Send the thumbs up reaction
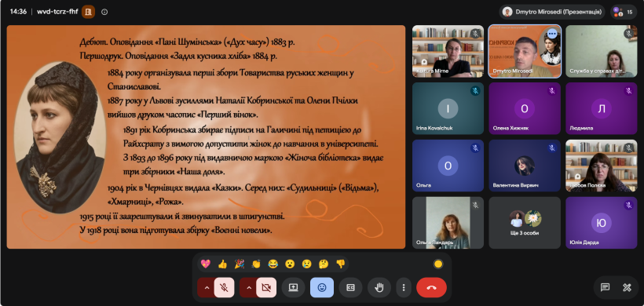 point(222,264)
